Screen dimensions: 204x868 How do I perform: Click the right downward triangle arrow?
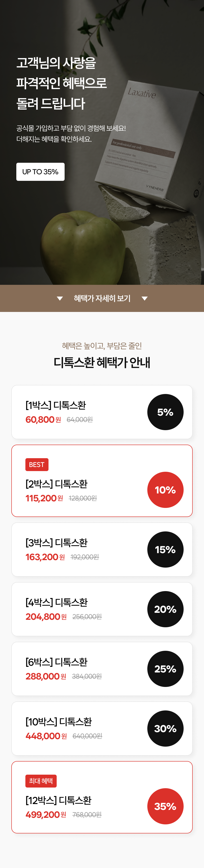(x=145, y=298)
